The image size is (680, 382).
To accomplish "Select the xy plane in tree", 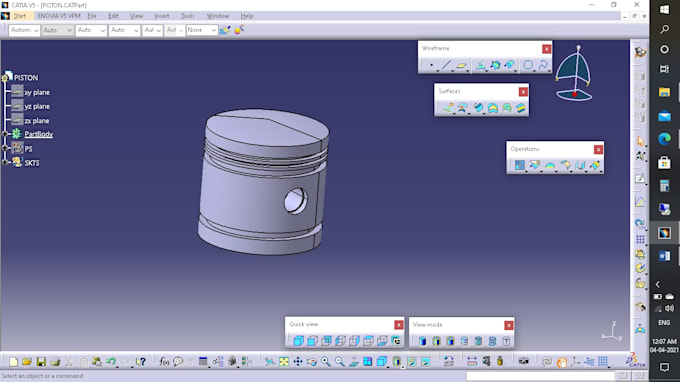I will 37,92.
